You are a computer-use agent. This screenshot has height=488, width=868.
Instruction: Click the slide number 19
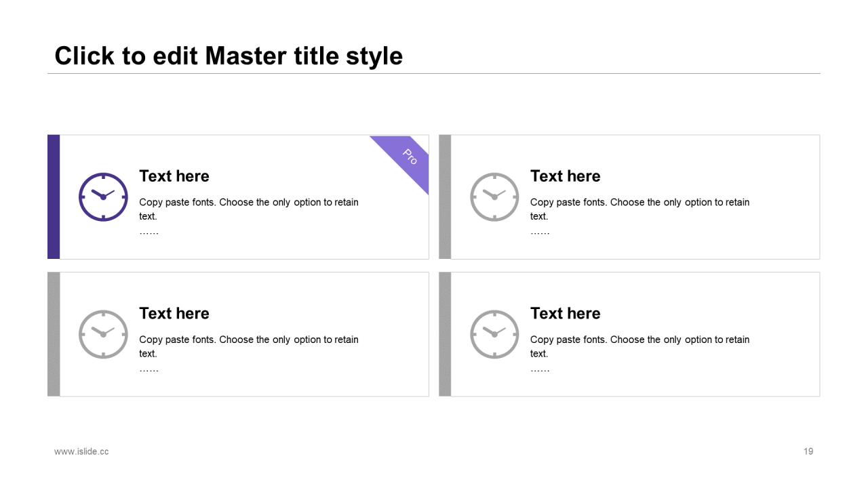(x=808, y=451)
